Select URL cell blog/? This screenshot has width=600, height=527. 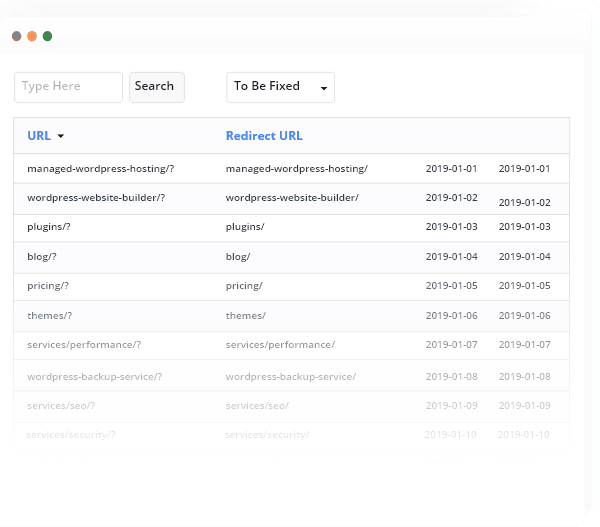tap(42, 257)
